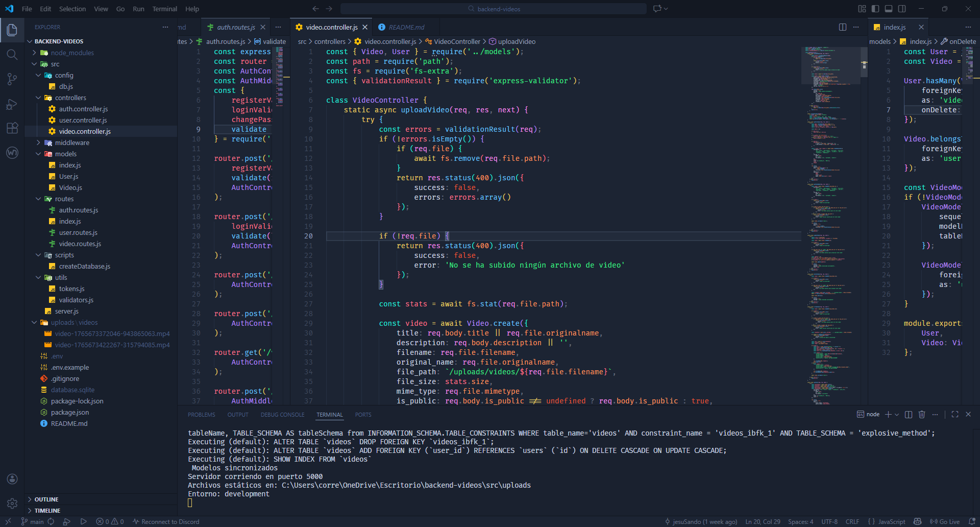Expand the TIMELINE section
This screenshot has width=980, height=527.
click(x=47, y=510)
